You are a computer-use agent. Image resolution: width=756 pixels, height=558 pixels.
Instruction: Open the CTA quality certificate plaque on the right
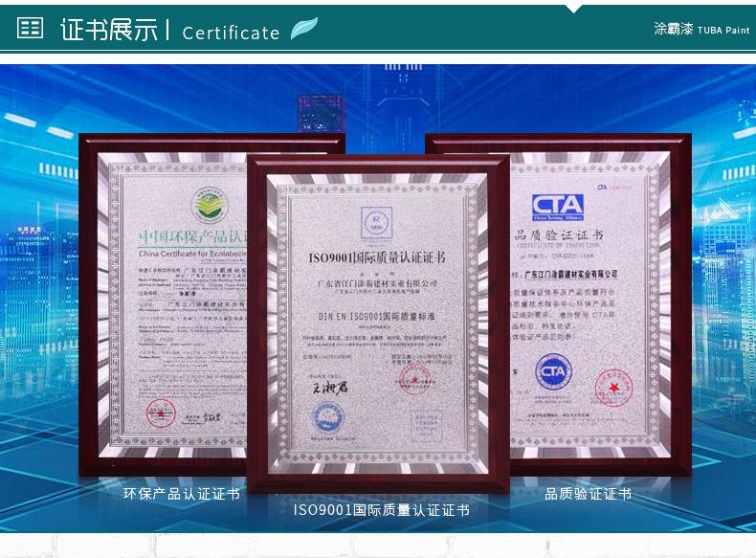pos(600,304)
